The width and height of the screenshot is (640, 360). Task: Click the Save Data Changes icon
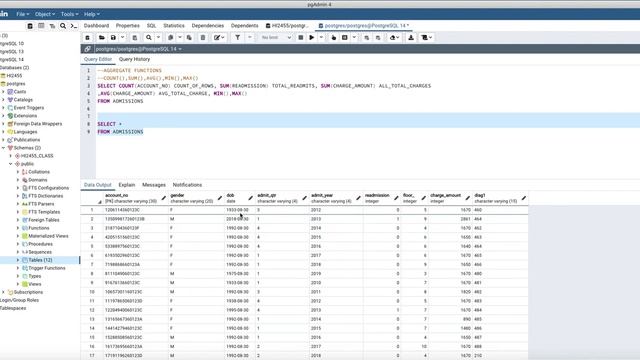(135, 38)
